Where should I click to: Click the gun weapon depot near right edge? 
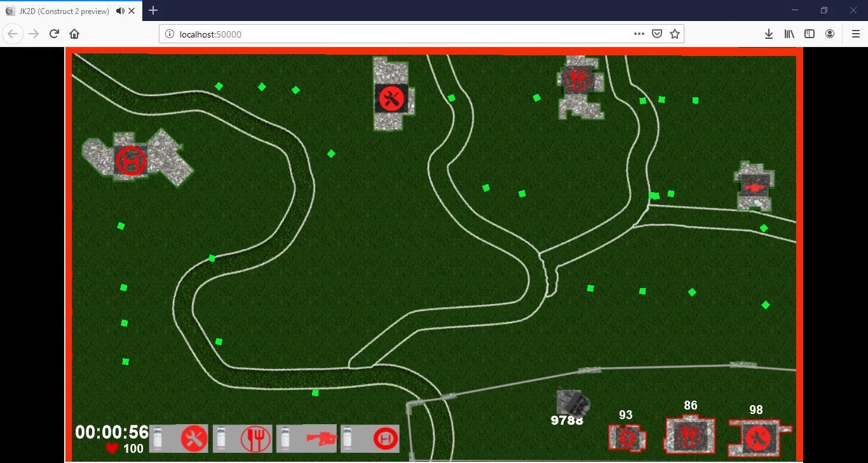(x=754, y=186)
